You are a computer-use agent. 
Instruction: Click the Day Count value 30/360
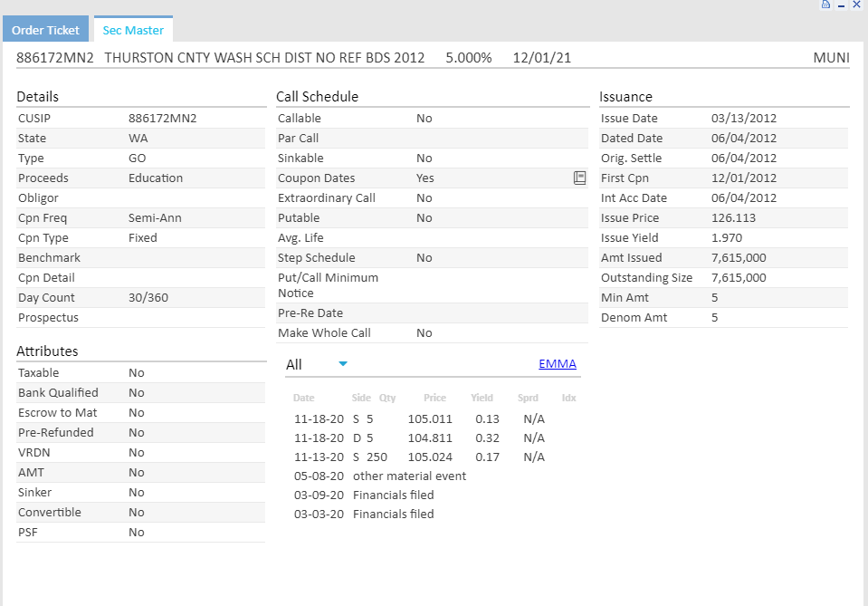(x=148, y=297)
